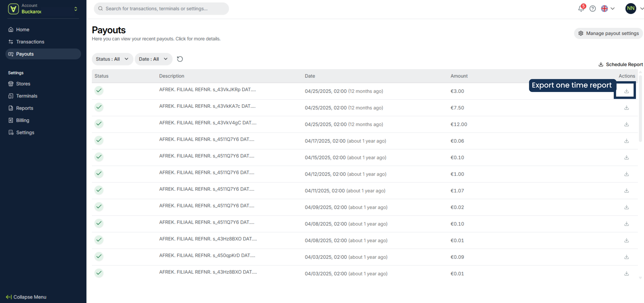Click status checkmark of the €0.09 payout
Image resolution: width=644 pixels, height=303 pixels.
(x=99, y=256)
